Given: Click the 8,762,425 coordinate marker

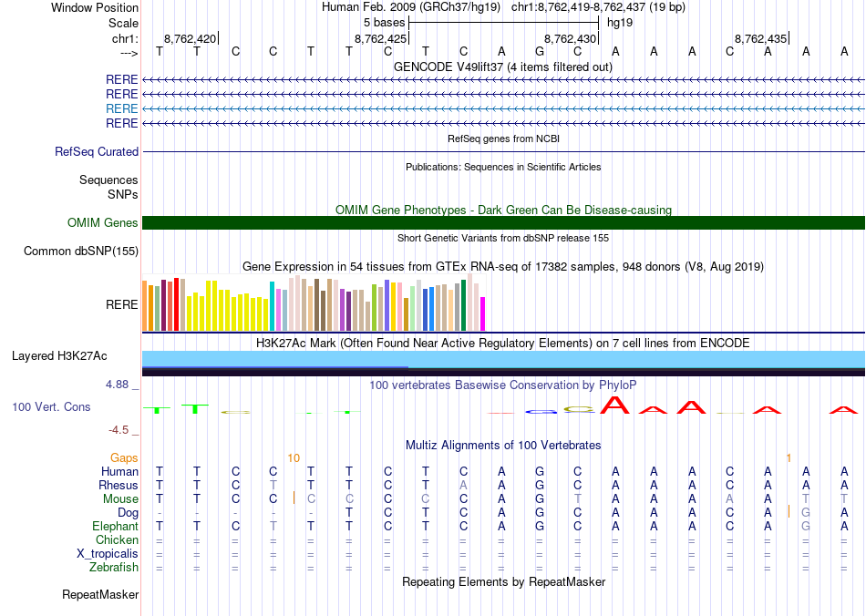Looking at the screenshot, I should pyautogui.click(x=380, y=38).
